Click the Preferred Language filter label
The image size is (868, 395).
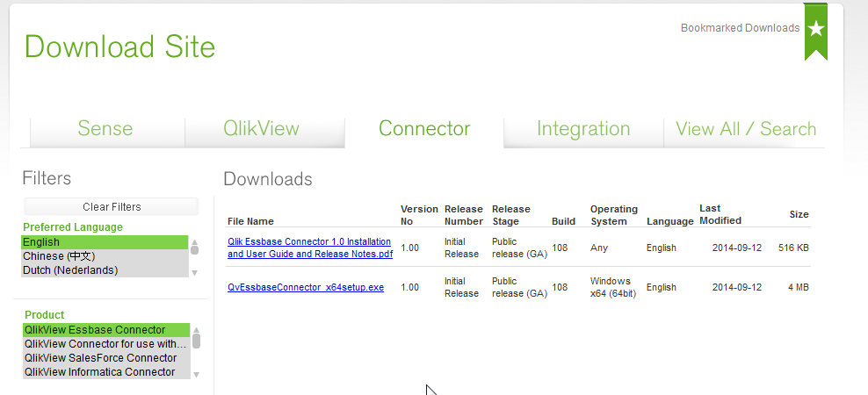click(73, 227)
